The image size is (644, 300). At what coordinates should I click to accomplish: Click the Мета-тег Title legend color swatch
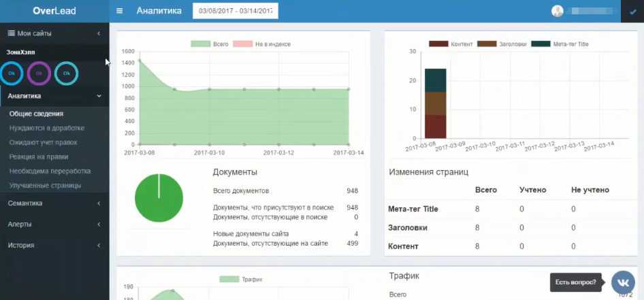coord(541,44)
